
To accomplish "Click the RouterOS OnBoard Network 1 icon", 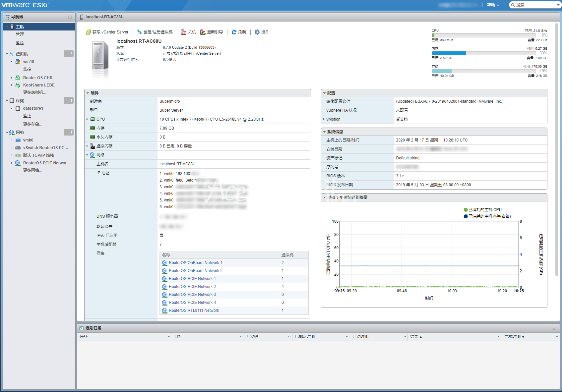I will pyautogui.click(x=164, y=263).
